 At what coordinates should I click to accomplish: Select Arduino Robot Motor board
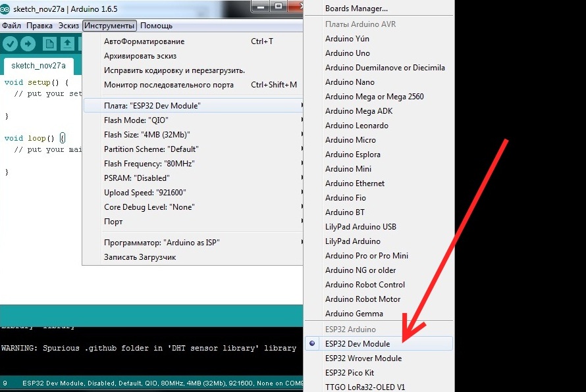point(379,299)
